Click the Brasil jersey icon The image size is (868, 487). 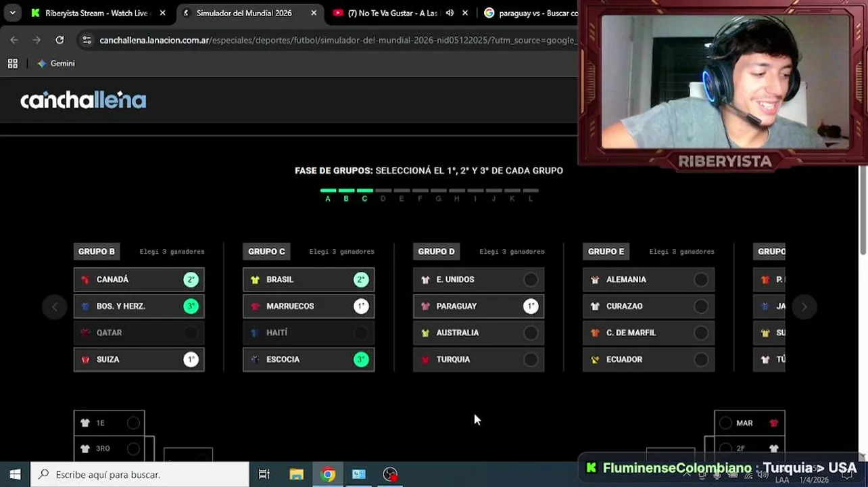(x=255, y=279)
